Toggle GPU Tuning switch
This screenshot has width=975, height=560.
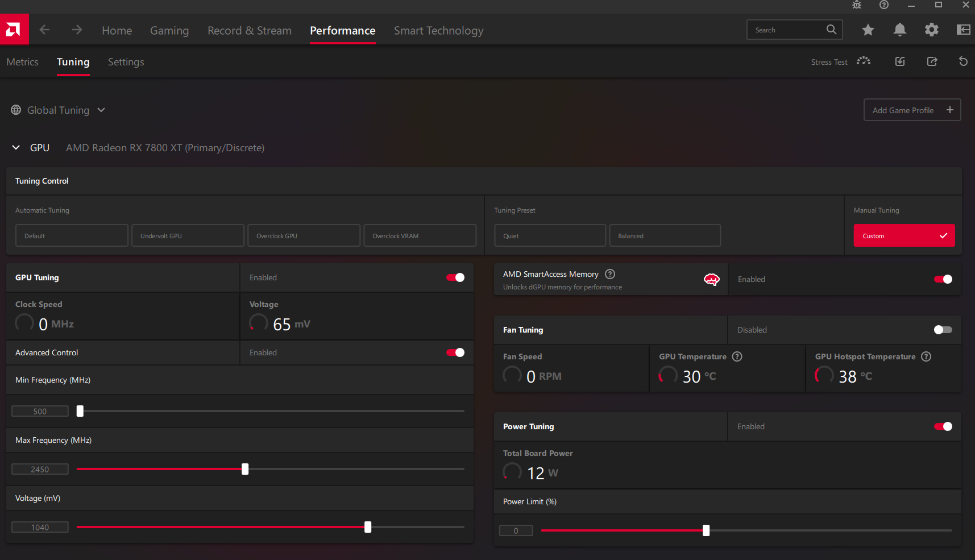[455, 277]
